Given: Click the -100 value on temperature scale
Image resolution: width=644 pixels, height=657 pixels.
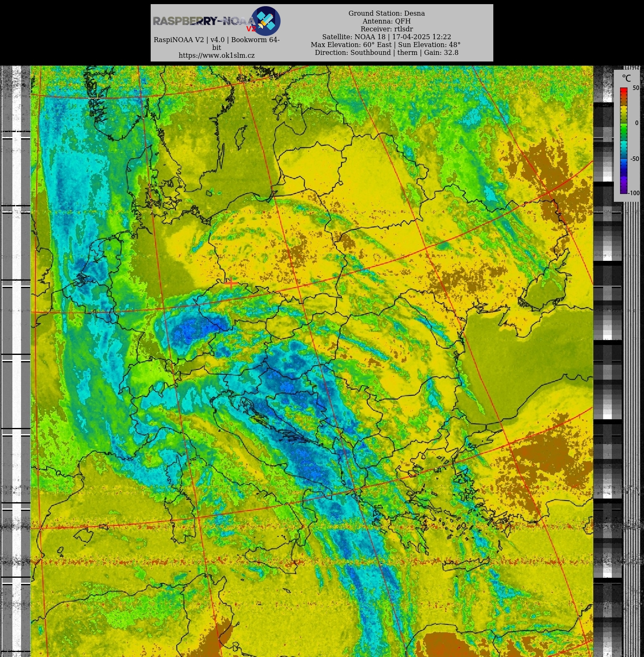Looking at the screenshot, I should [x=634, y=193].
